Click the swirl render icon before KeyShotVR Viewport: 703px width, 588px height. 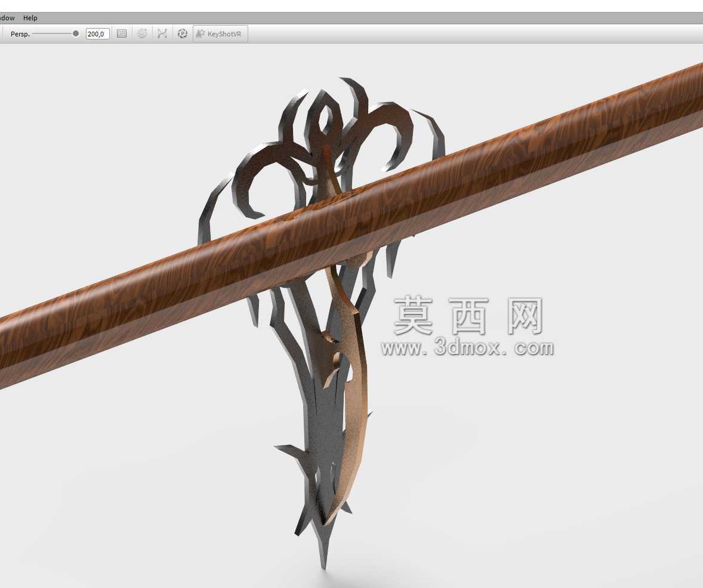[183, 33]
